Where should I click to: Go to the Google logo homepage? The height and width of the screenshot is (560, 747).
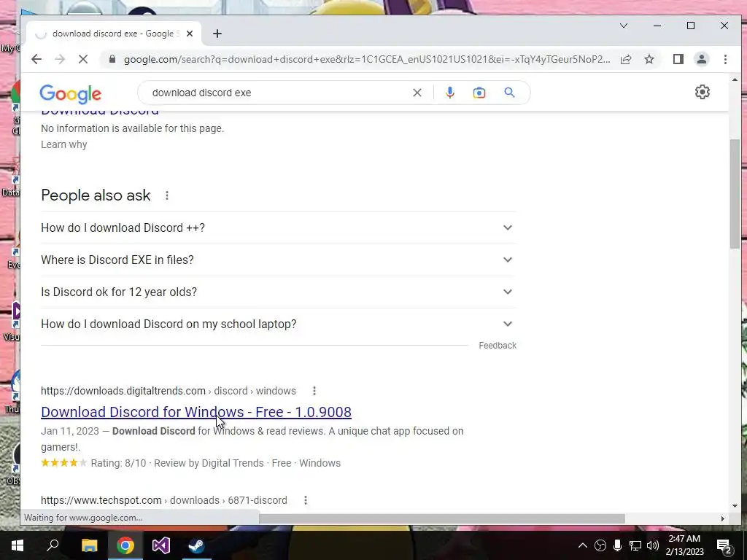(71, 94)
